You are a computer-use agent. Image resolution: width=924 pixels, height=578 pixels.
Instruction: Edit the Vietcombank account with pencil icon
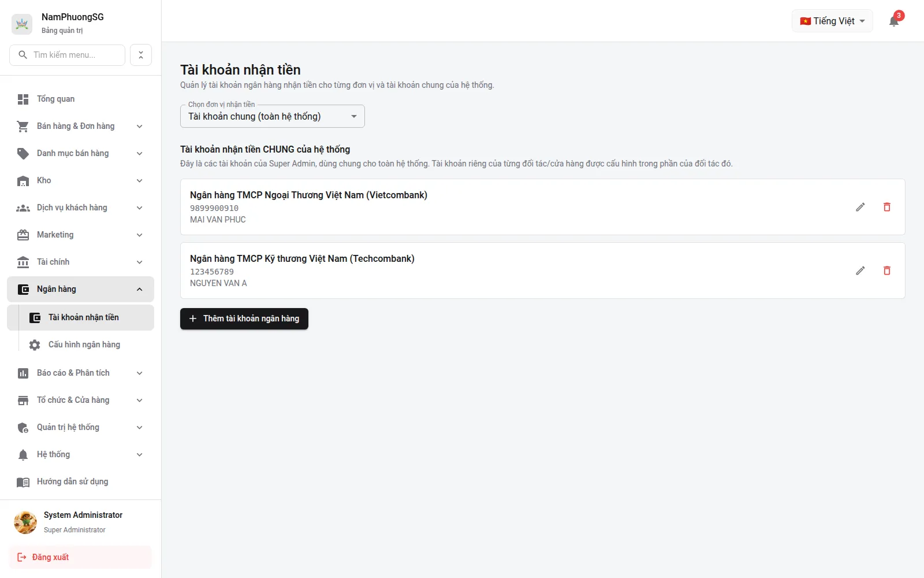[x=860, y=207]
